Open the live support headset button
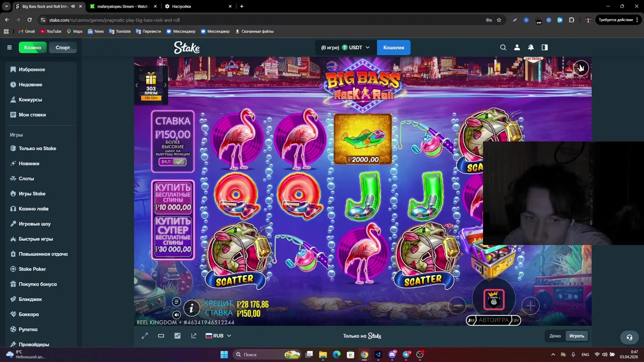The height and width of the screenshot is (362, 644). pyautogui.click(x=629, y=337)
